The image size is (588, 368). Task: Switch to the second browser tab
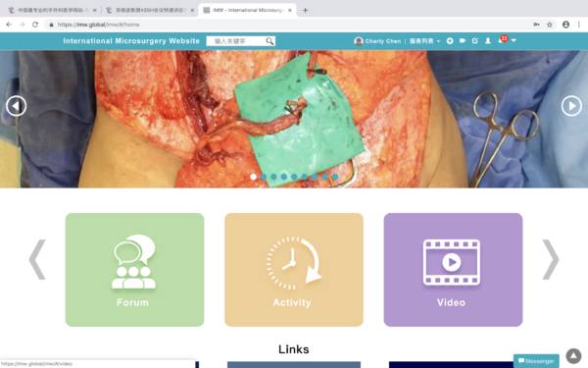[149, 10]
